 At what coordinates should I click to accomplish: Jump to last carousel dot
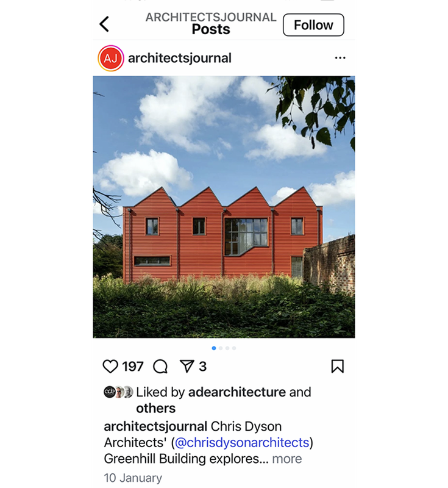(x=234, y=348)
